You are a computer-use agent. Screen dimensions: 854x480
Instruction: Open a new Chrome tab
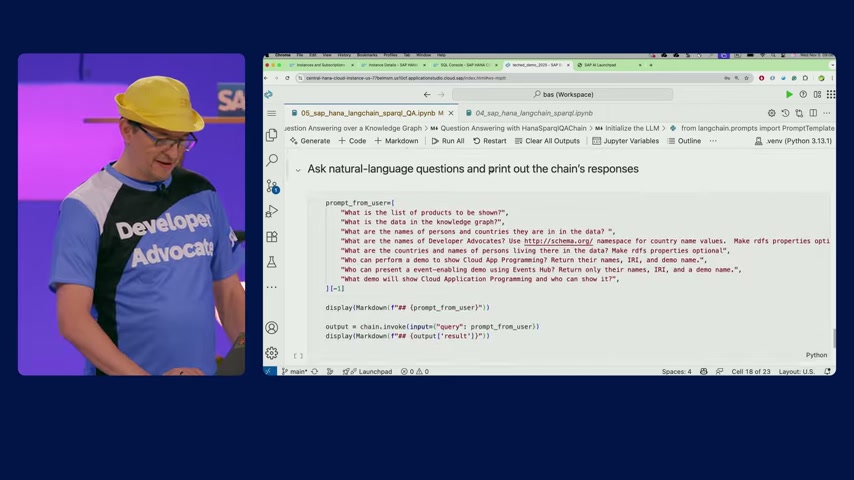pos(651,65)
